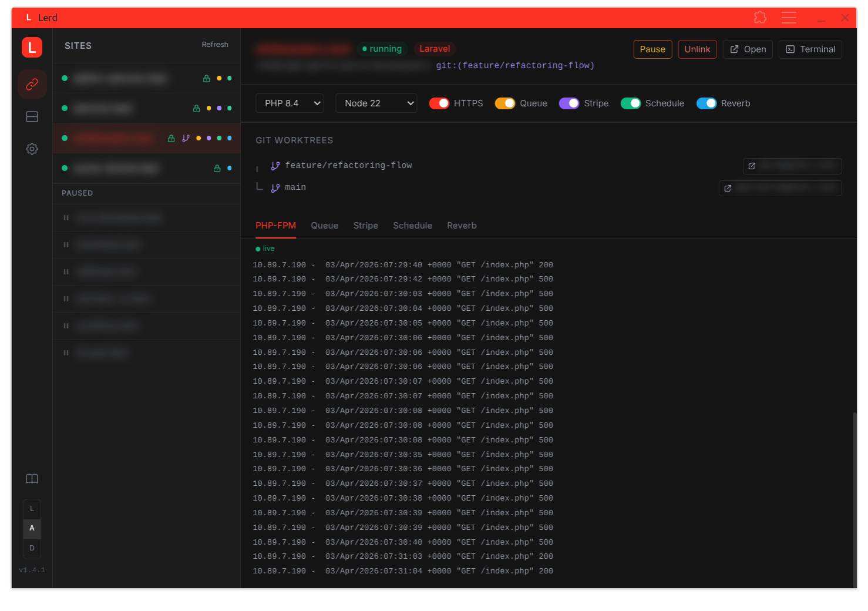This screenshot has width=868, height=611.
Task: Click the pause icon of the last paused site
Action: click(x=66, y=352)
